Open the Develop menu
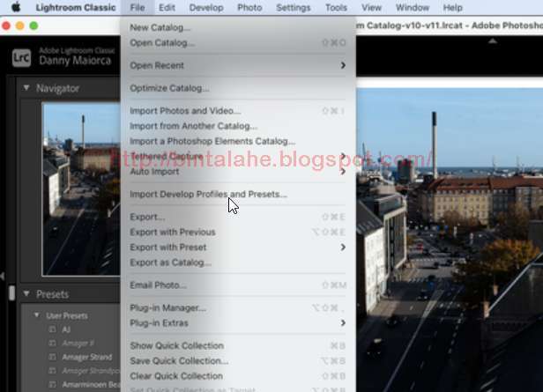Image resolution: width=543 pixels, height=392 pixels. (206, 7)
